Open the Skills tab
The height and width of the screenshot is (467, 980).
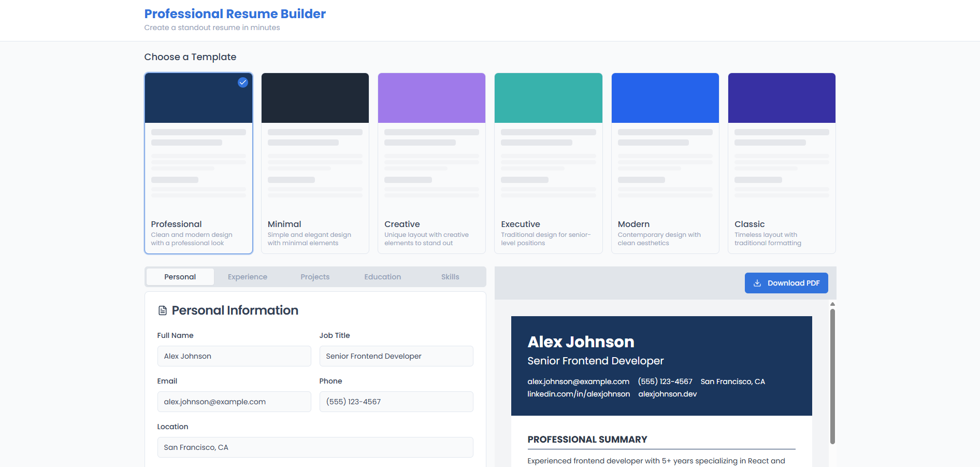tap(450, 277)
